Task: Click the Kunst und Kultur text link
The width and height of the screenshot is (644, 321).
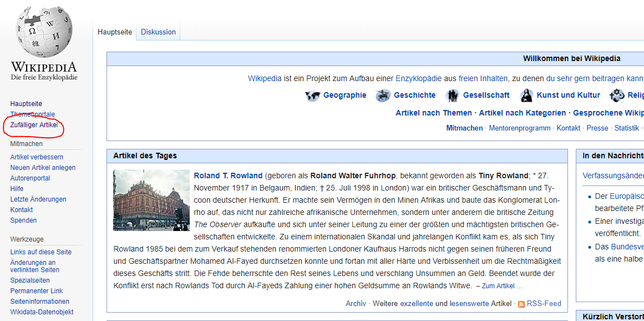Action: click(569, 96)
